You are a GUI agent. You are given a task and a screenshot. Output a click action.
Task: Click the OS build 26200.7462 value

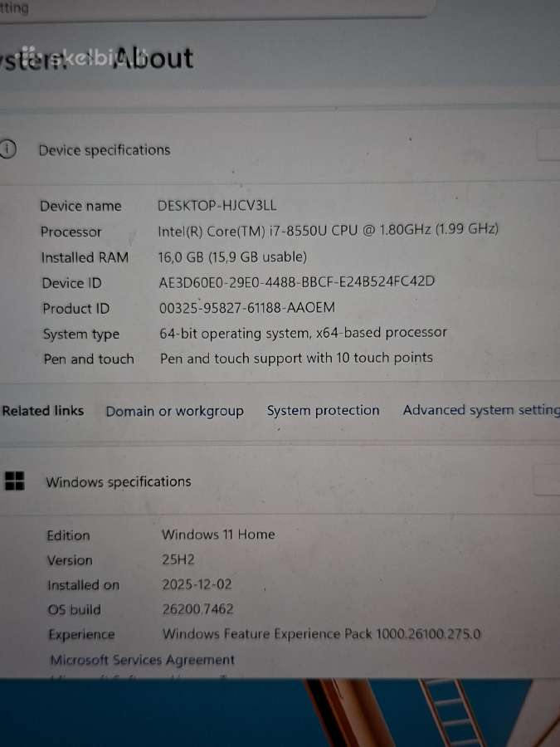(x=197, y=609)
